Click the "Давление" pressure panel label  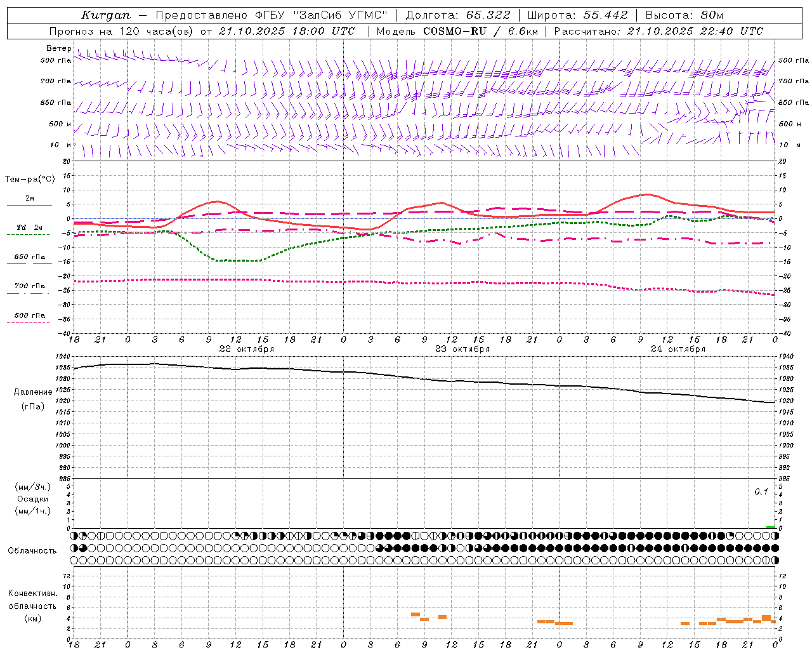coord(33,392)
